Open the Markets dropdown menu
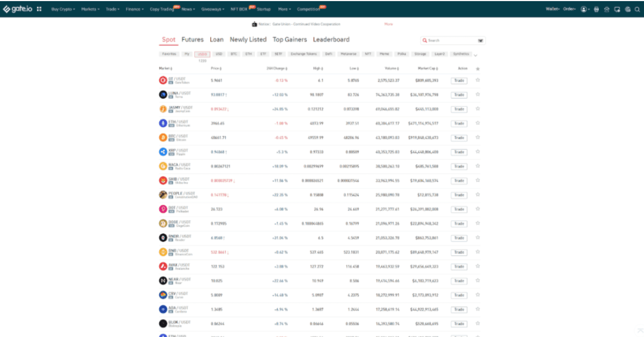Screen dimensions: 644x337 point(90,9)
